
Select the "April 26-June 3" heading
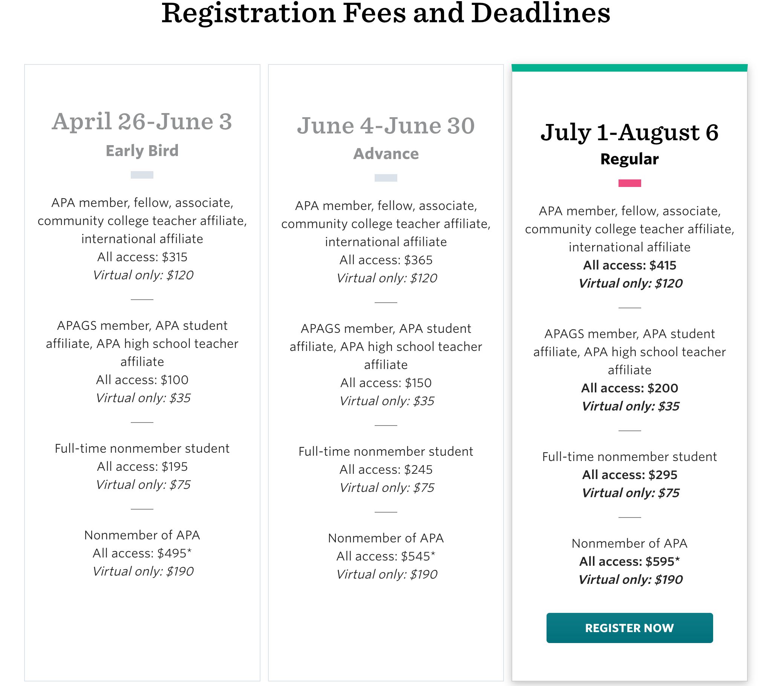pos(142,122)
